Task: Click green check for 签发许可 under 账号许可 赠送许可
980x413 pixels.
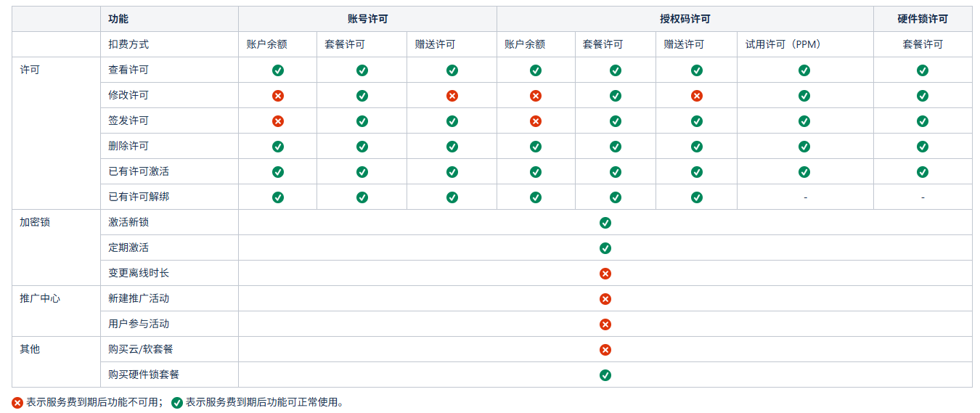Action: pyautogui.click(x=452, y=121)
